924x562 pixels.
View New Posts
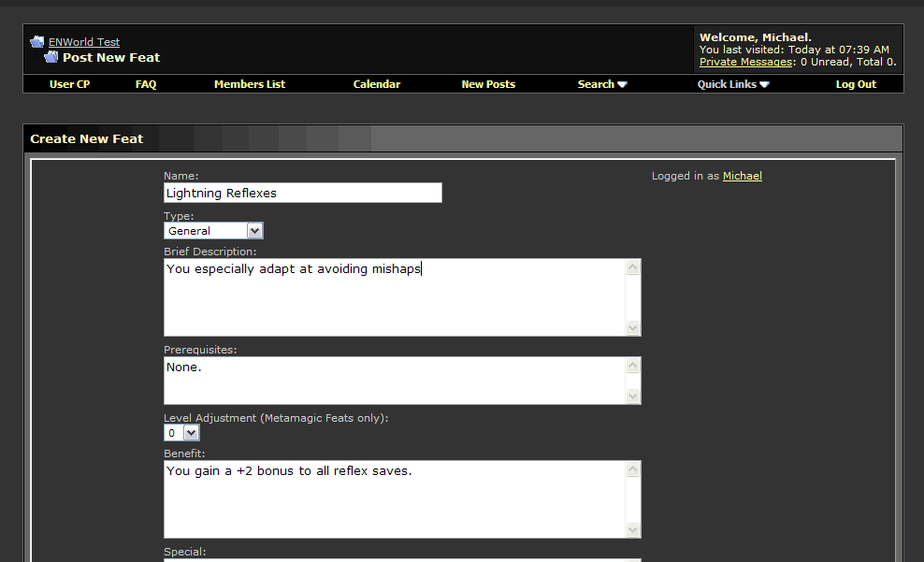(488, 84)
